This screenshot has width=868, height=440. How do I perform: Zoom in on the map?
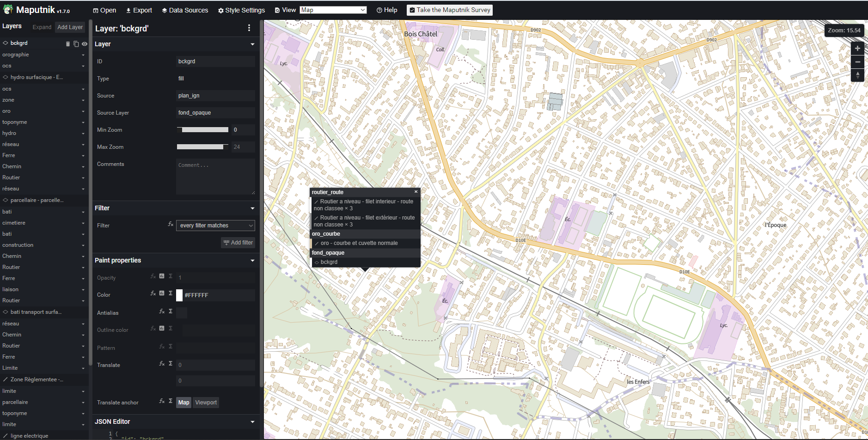pyautogui.click(x=857, y=49)
